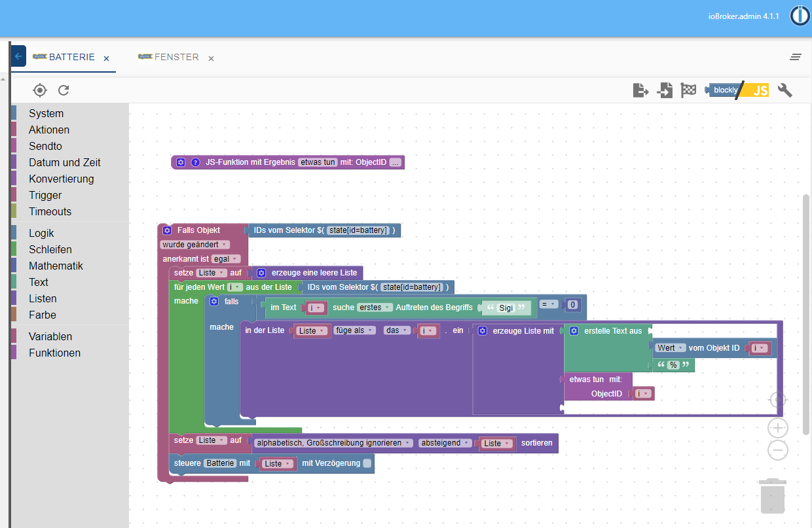
Task: Edit the number 0 field
Action: point(573,305)
